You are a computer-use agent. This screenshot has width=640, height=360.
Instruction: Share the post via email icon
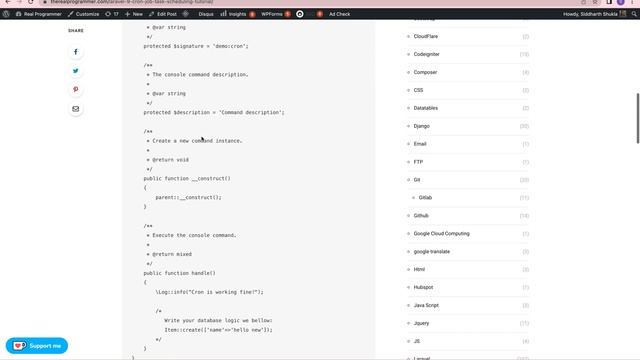coord(76,109)
